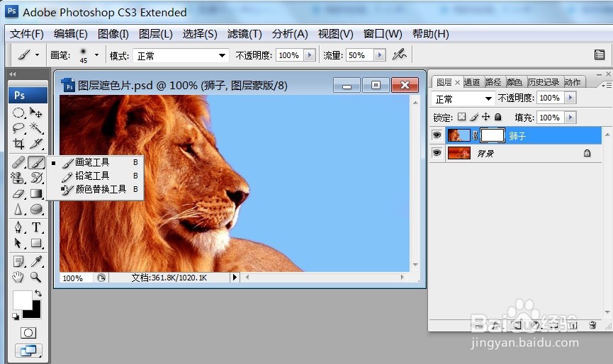Select the Crop tool

(x=18, y=144)
